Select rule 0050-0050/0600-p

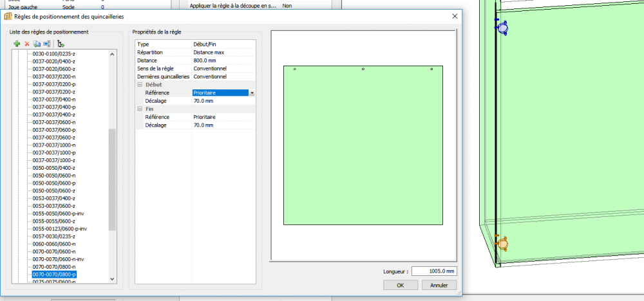[x=54, y=183]
